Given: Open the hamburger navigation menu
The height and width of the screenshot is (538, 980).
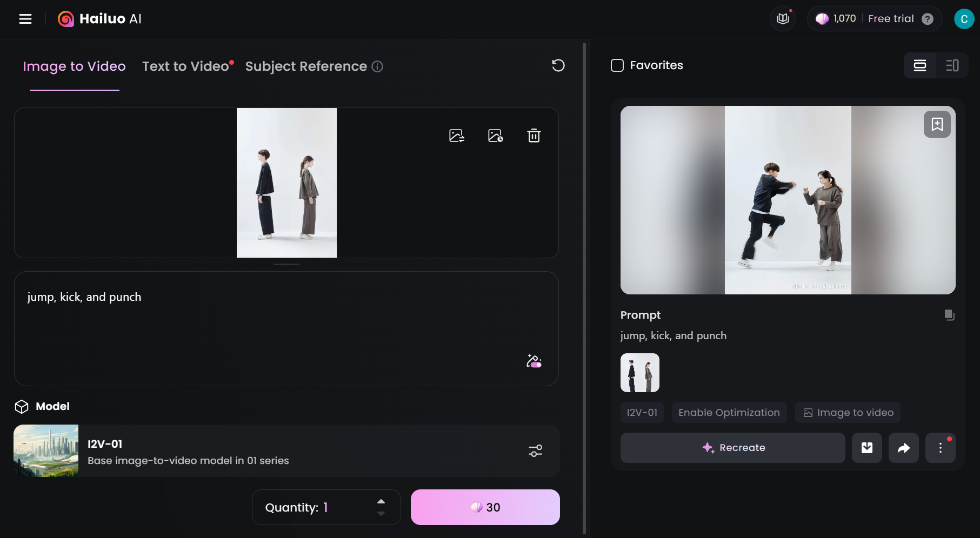Looking at the screenshot, I should click(x=25, y=19).
